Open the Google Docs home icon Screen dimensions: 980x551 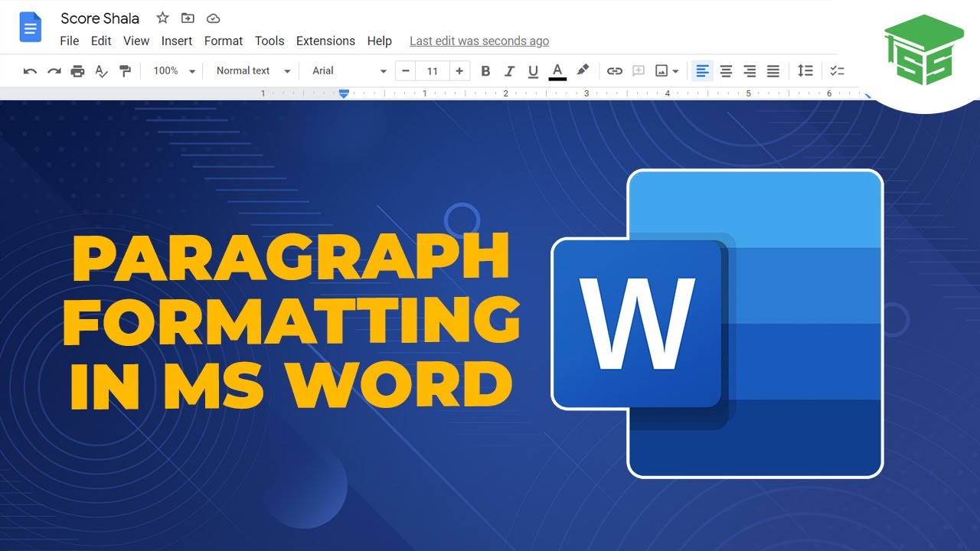[x=31, y=28]
